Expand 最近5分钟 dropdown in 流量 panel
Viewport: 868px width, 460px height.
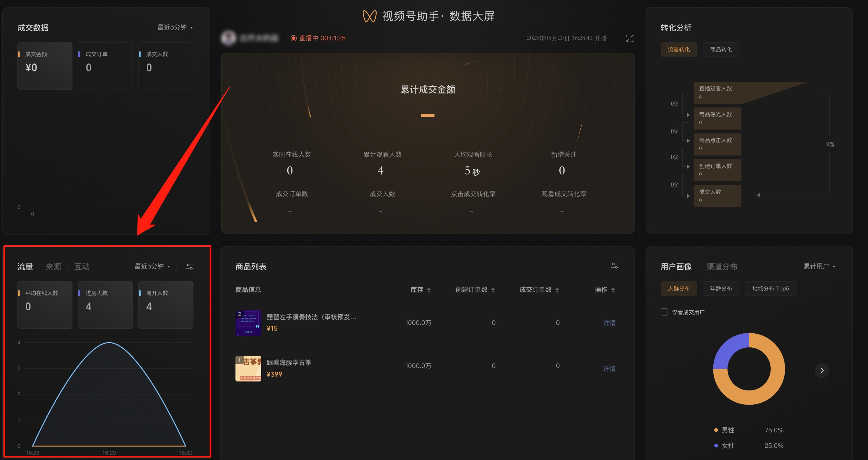pos(152,266)
